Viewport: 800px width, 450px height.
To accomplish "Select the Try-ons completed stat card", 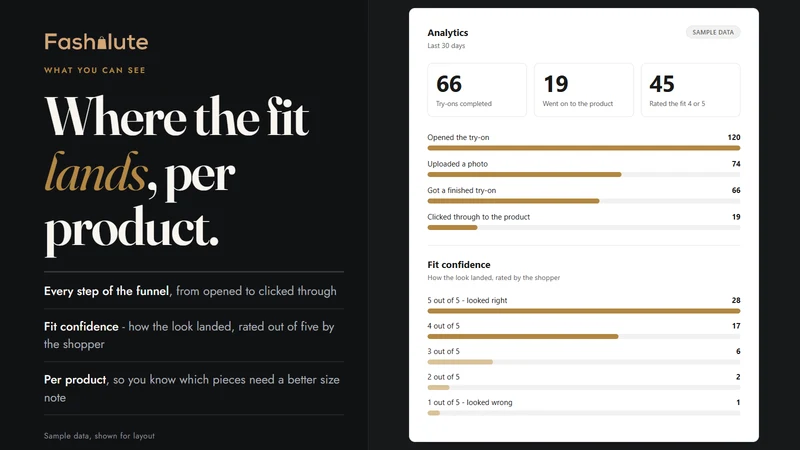I will click(477, 90).
